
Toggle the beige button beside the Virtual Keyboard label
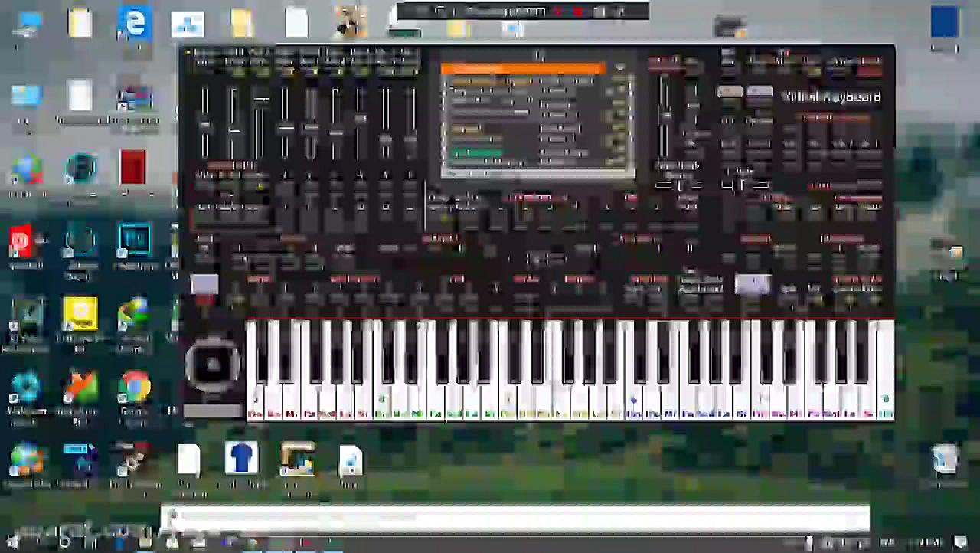730,92
